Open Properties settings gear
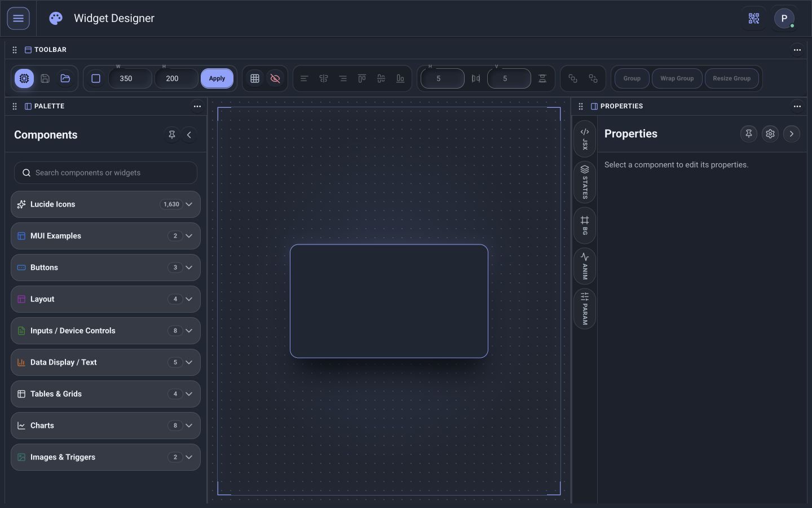812x508 pixels. point(770,134)
